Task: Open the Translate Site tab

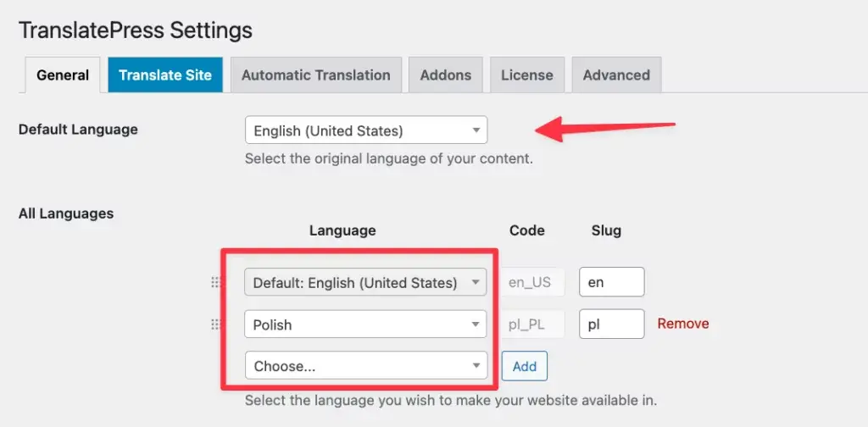Action: click(x=165, y=75)
